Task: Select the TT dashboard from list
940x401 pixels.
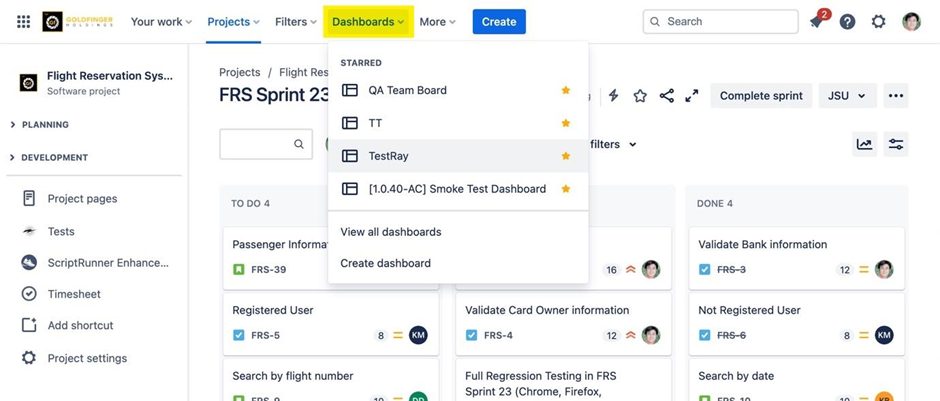Action: pyautogui.click(x=375, y=123)
